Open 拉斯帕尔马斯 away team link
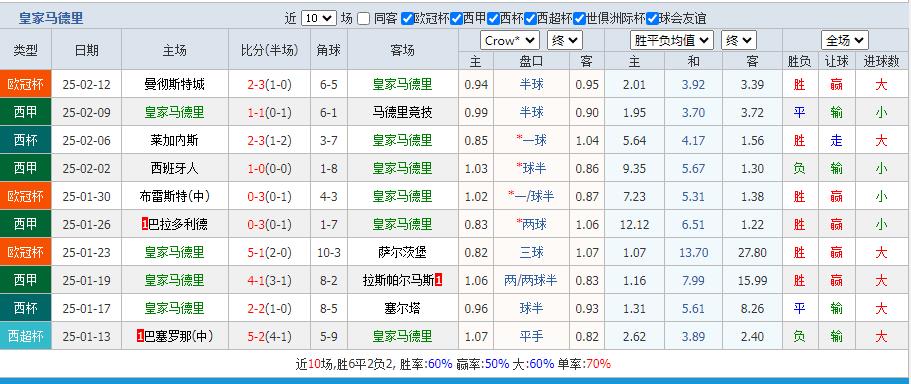The image size is (911, 384). click(399, 281)
